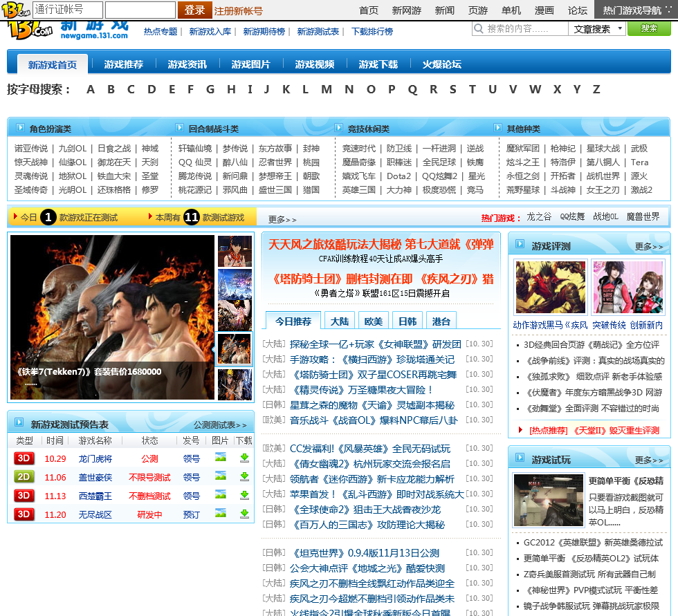Select the bottom slideshow thumbnail
The height and width of the screenshot is (616, 678).
coord(235,384)
